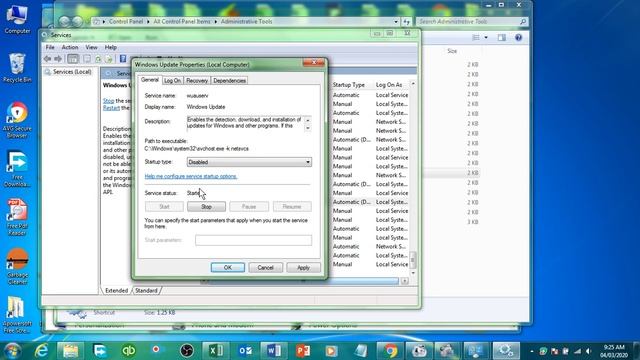Click the Stop link in Services description pane

coord(108,101)
